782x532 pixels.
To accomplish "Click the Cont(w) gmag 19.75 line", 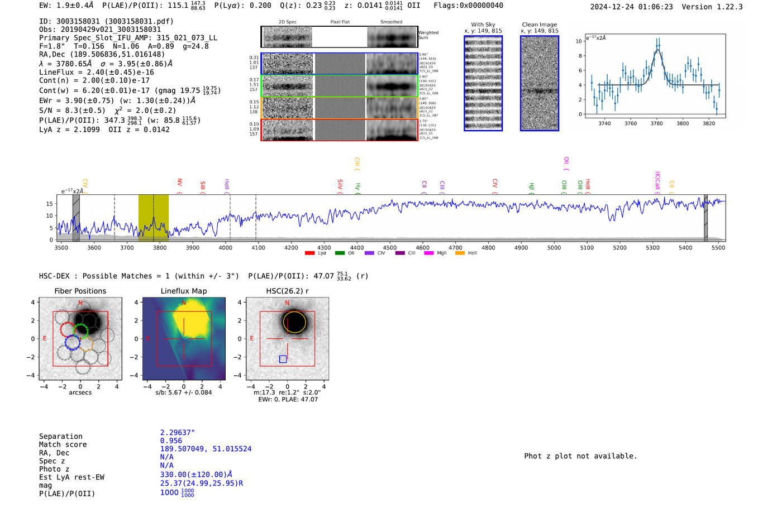I will point(130,90).
